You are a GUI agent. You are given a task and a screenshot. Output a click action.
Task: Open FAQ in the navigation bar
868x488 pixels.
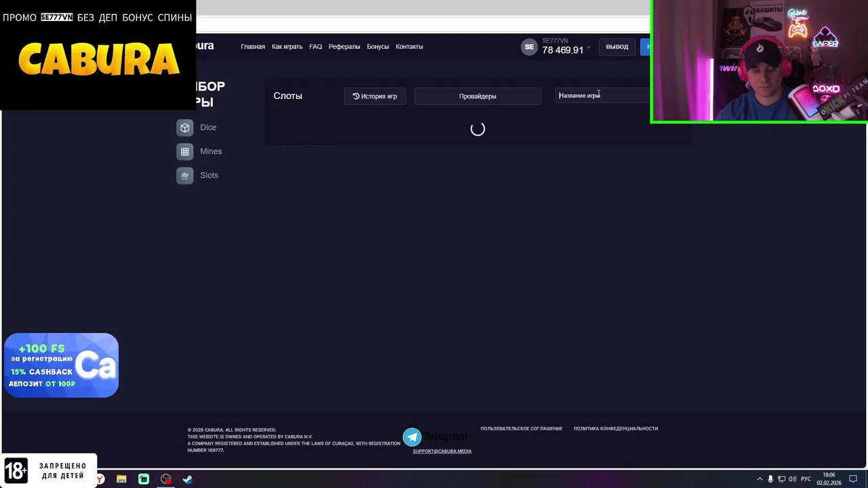[315, 47]
